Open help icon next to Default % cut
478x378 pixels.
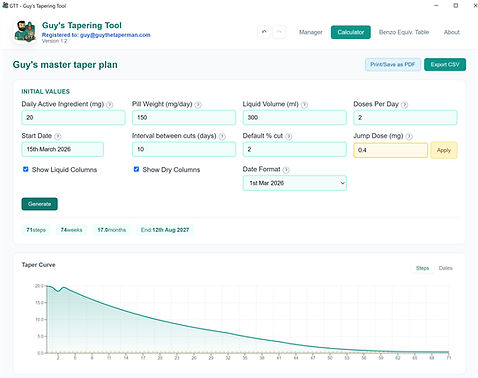click(289, 136)
